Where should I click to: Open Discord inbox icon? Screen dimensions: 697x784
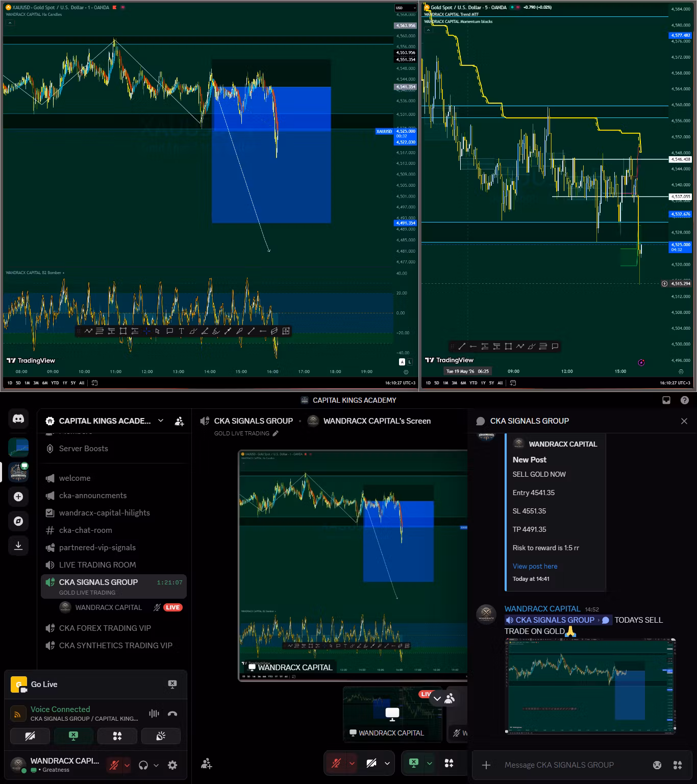[666, 400]
